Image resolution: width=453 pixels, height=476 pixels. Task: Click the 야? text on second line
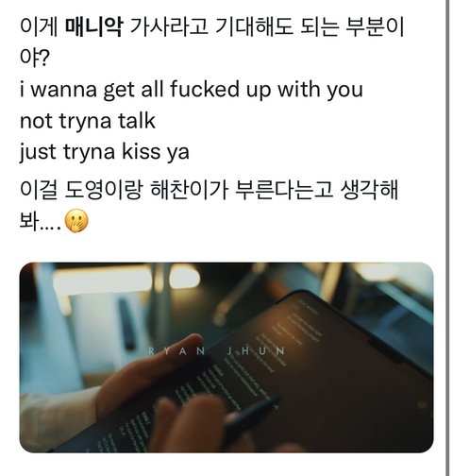pyautogui.click(x=35, y=59)
